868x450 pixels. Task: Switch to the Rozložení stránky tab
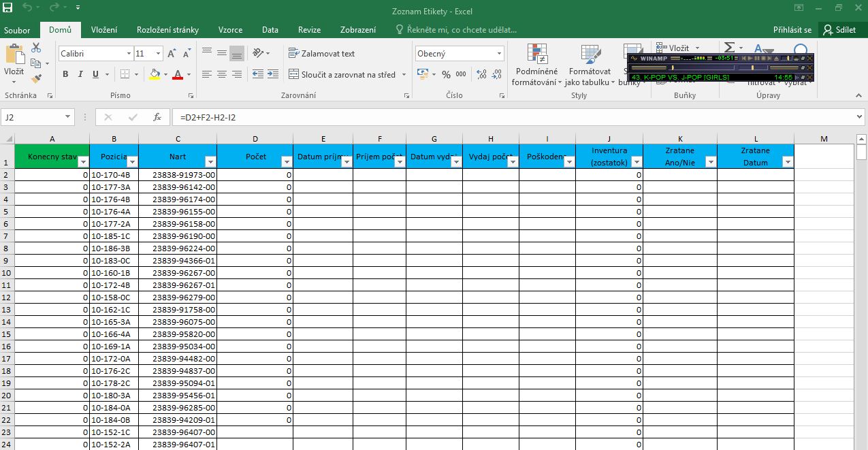(167, 30)
